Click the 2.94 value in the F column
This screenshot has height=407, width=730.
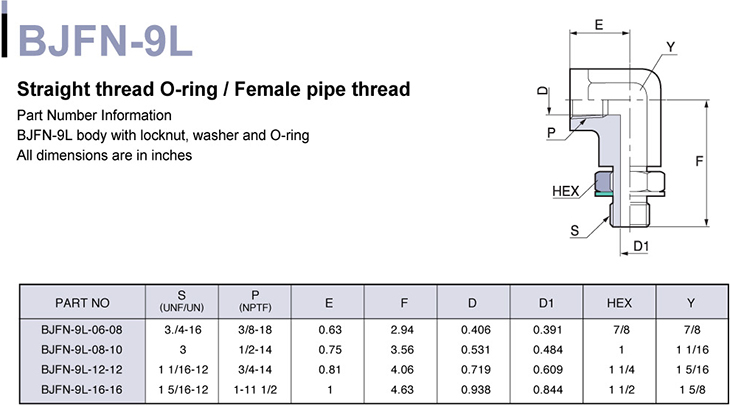tap(404, 330)
